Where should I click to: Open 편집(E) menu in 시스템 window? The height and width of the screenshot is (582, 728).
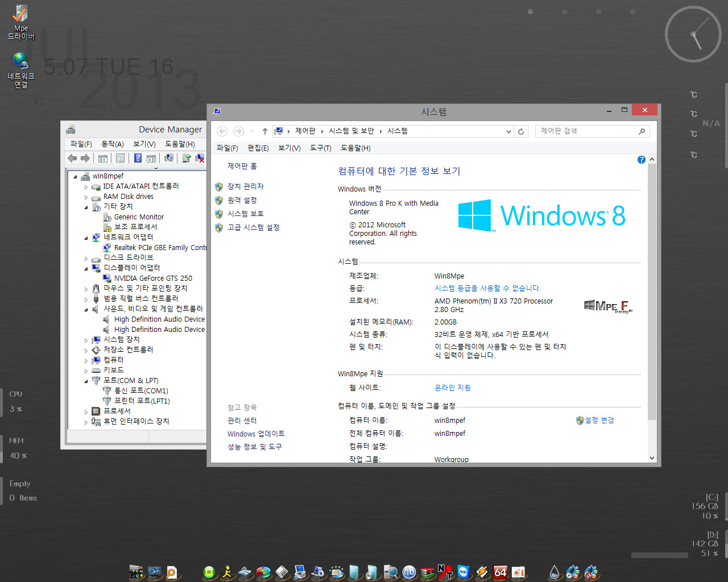[x=258, y=148]
